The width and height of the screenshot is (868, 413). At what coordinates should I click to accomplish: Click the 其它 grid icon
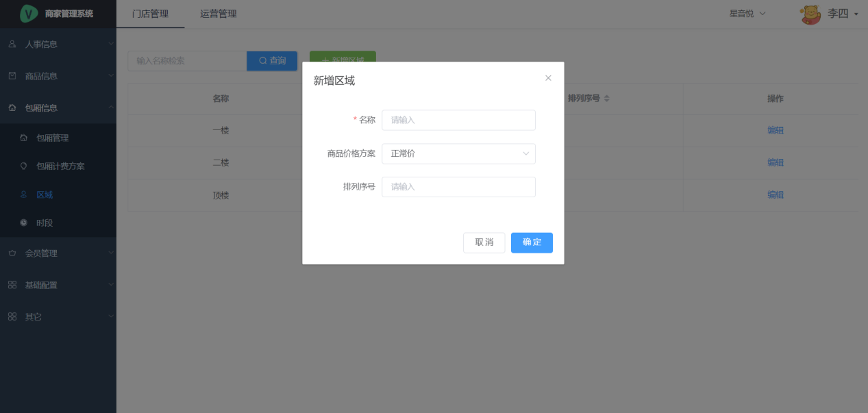[12, 316]
